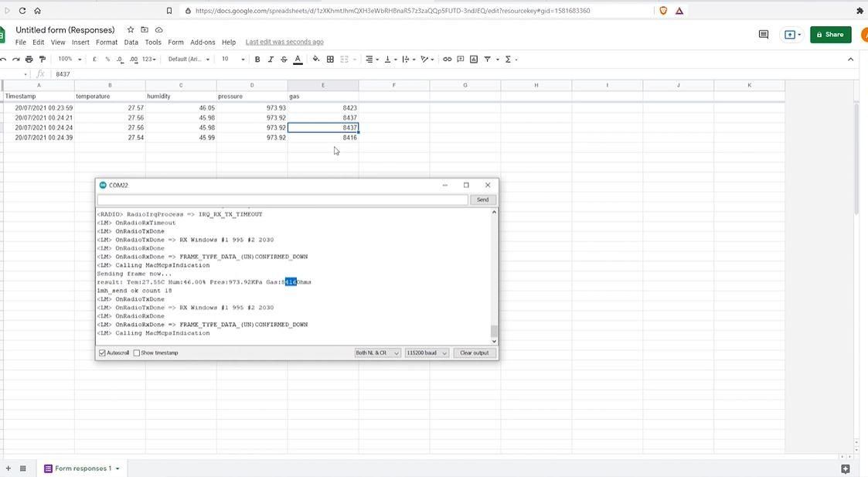This screenshot has width=868, height=477.
Task: Insert a link with the link icon
Action: pyautogui.click(x=448, y=60)
